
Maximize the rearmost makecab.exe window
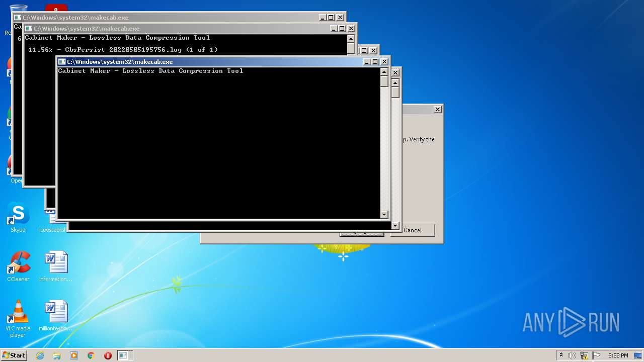pyautogui.click(x=331, y=18)
